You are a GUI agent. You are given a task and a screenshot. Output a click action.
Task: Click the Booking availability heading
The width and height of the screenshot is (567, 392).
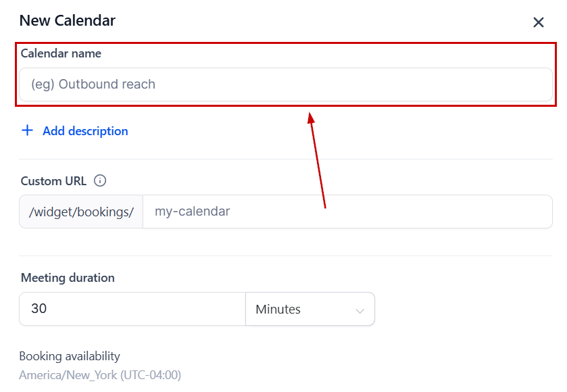click(70, 356)
